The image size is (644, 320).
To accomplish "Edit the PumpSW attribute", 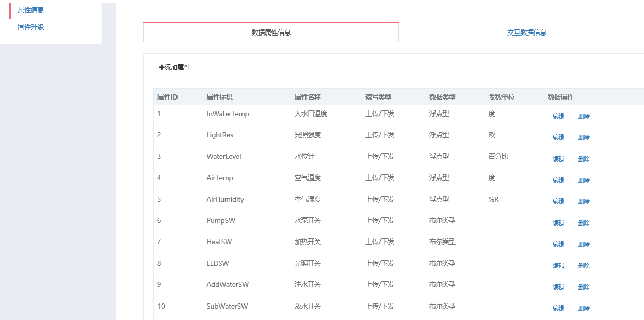I will point(558,223).
